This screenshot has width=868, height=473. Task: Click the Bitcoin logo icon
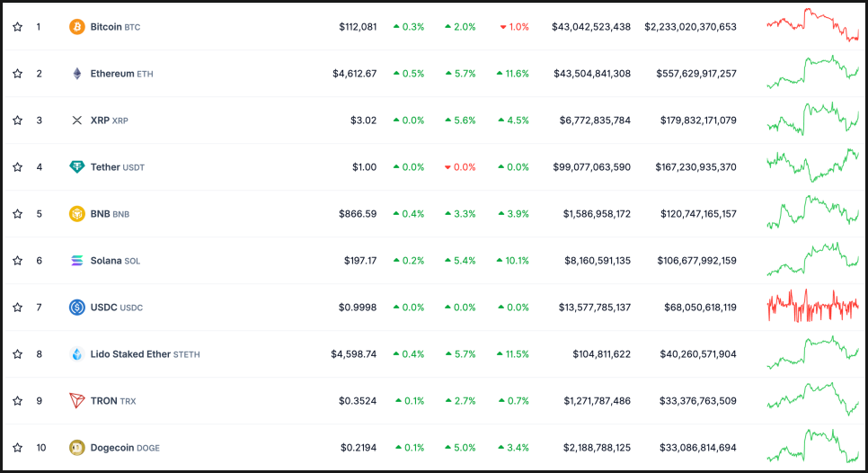(77, 27)
